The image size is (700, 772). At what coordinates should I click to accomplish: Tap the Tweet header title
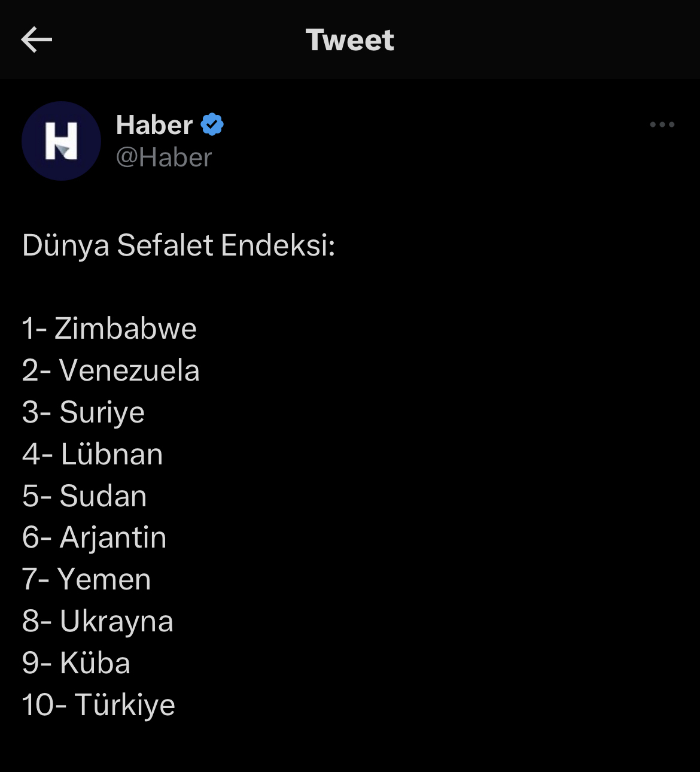(349, 40)
